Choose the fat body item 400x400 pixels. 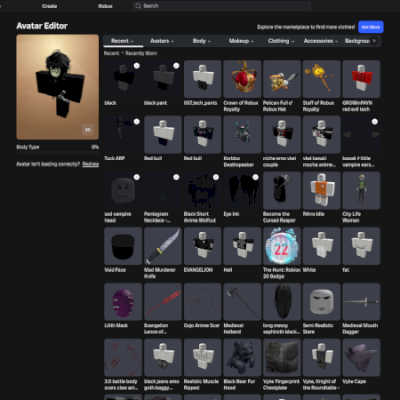pos(361,246)
